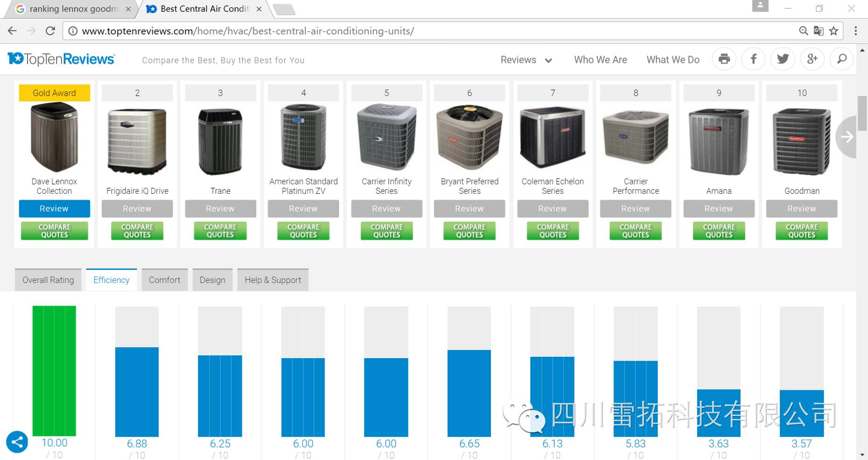
Task: Select the Efficiency tab
Action: tap(112, 280)
